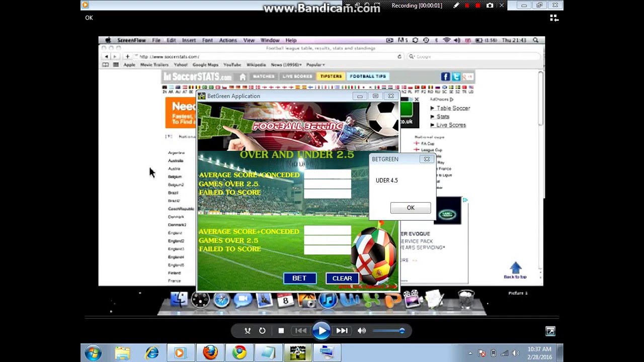Click the Safari Google search field
Screen dimensions: 644x362
[473, 56]
